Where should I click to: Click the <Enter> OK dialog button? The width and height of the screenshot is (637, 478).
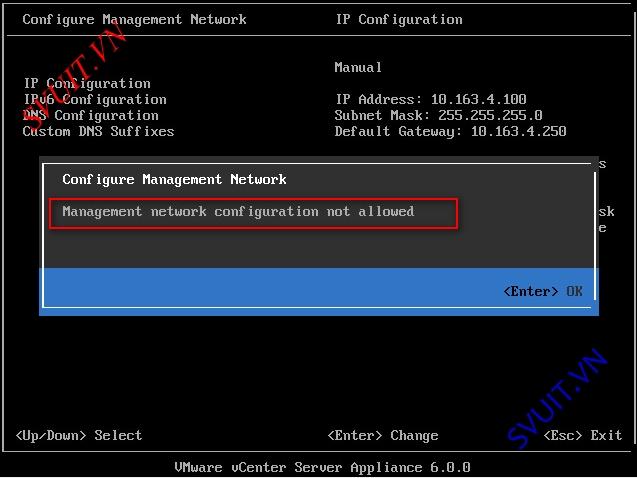pyautogui.click(x=543, y=291)
